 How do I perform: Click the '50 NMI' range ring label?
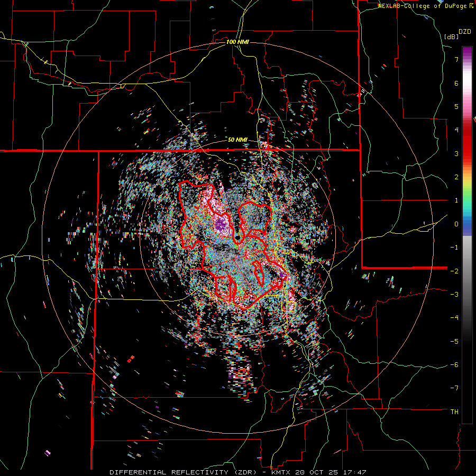pos(237,140)
